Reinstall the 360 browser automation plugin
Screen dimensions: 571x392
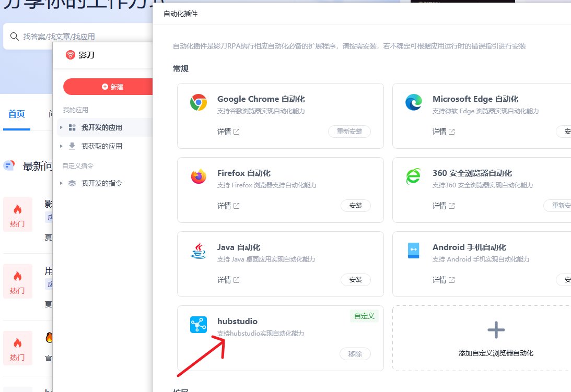point(557,206)
